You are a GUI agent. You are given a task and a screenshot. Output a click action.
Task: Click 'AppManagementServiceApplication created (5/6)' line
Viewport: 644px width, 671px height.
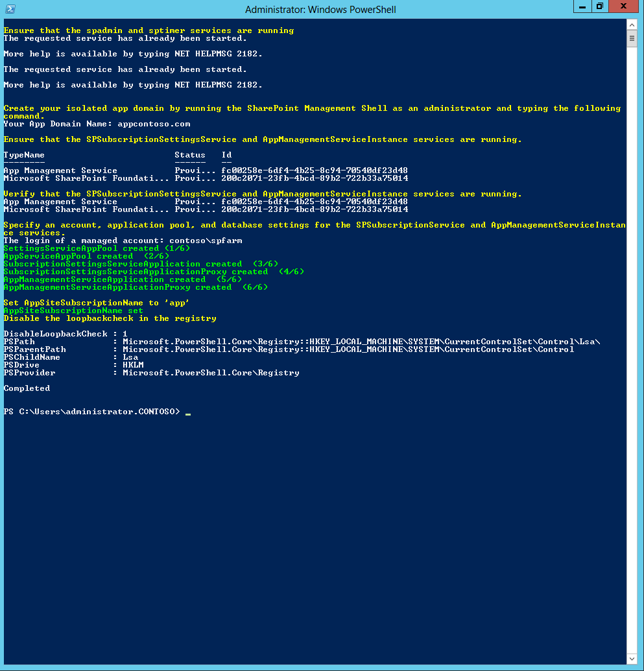tap(123, 279)
